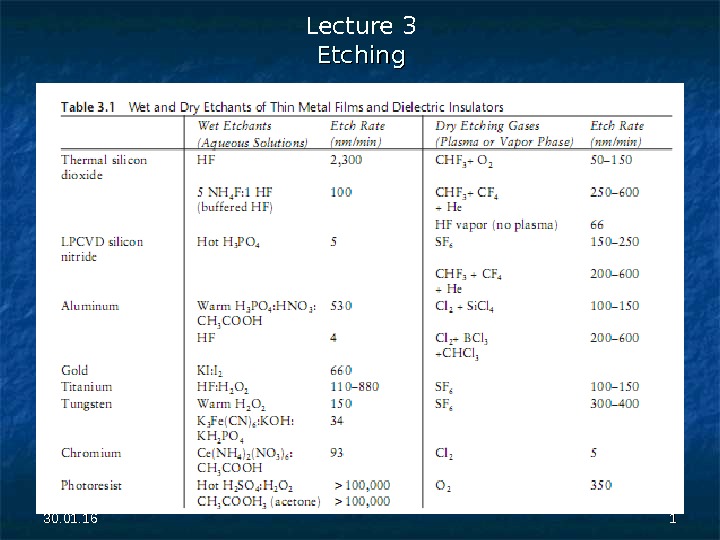The height and width of the screenshot is (540, 720).
Task: Click the 'Hot H2SO4:H2O2' etchant cell
Action: click(245, 486)
